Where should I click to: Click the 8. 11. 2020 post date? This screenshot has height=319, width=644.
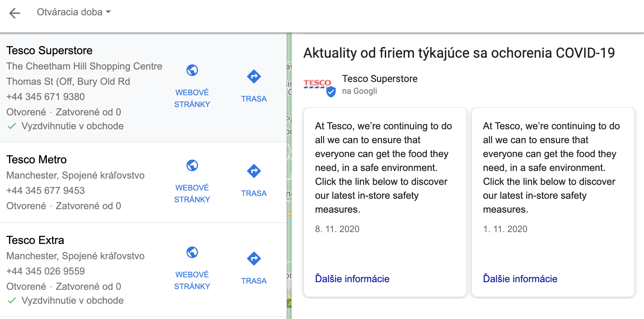pos(337,229)
